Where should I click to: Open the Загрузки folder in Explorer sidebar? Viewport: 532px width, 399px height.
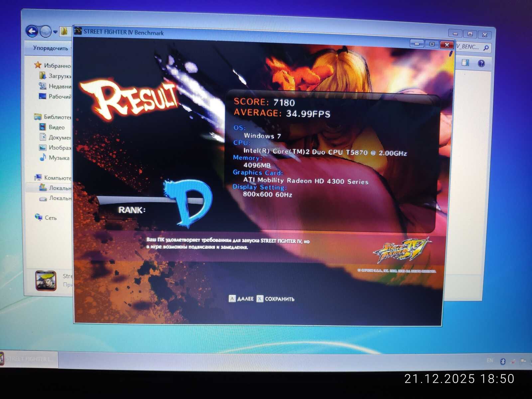click(x=55, y=76)
